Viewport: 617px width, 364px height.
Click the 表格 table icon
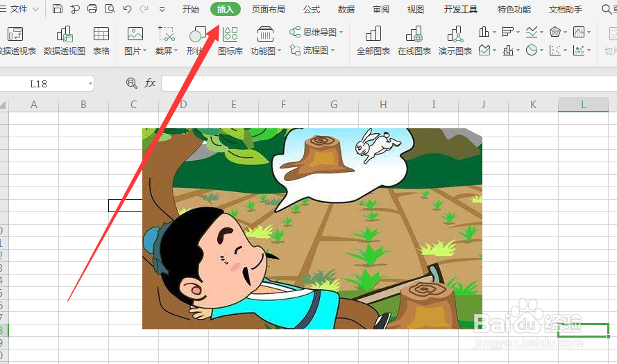pyautogui.click(x=101, y=40)
